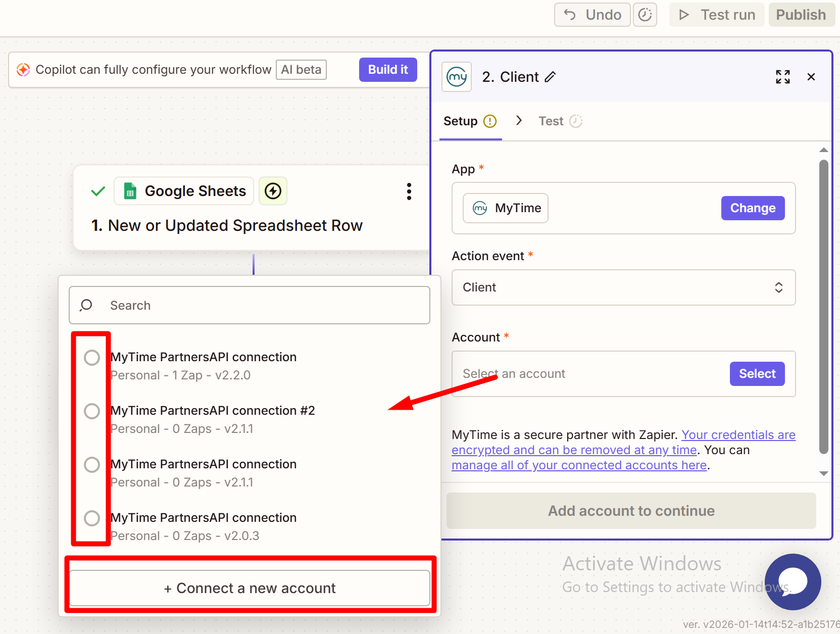Open the credentials encryption link

point(623,443)
